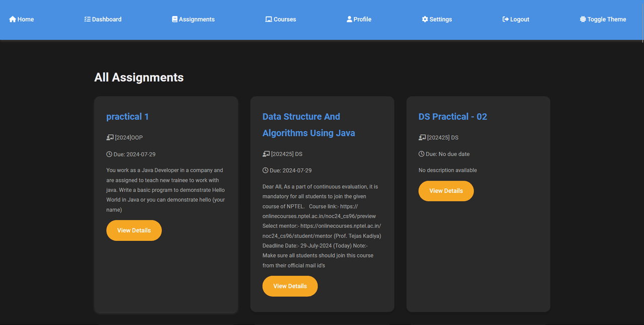The image size is (644, 325).
Task: Click the clock icon on practical 1 card
Action: [x=109, y=154]
